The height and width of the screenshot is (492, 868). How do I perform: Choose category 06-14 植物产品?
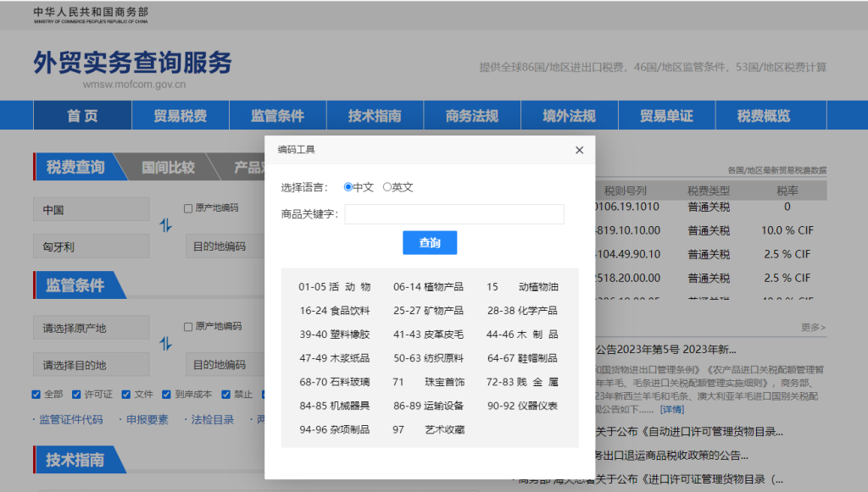coord(428,287)
